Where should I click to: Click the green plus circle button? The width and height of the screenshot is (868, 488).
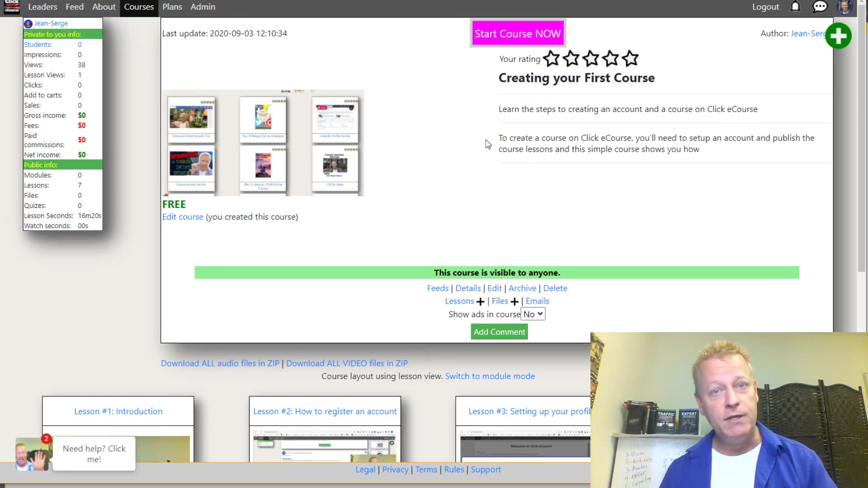pos(839,36)
